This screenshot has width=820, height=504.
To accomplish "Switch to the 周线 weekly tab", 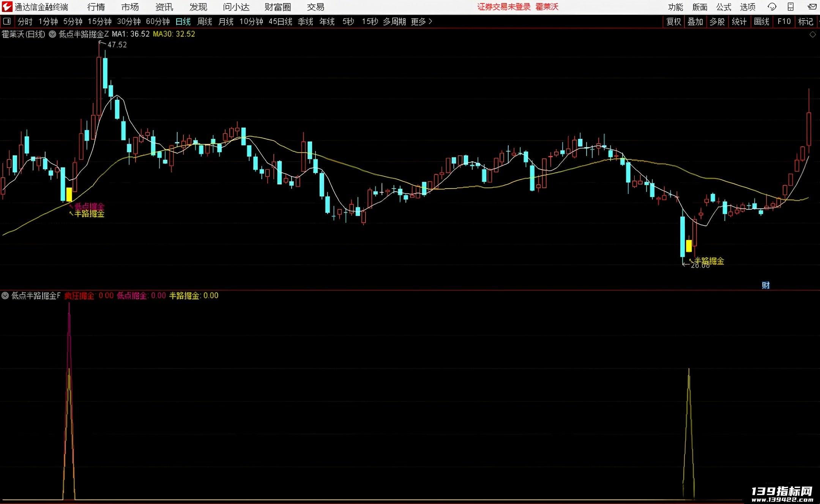I will click(204, 22).
